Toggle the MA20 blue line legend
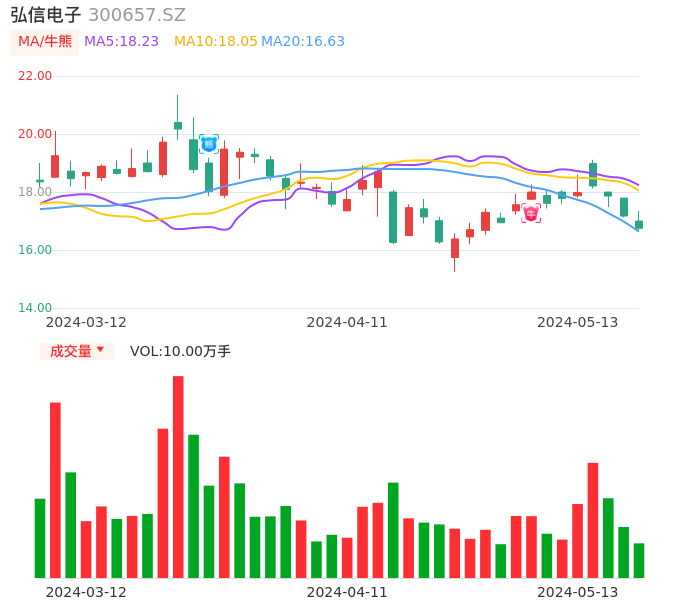Image resolution: width=686 pixels, height=606 pixels. [303, 42]
